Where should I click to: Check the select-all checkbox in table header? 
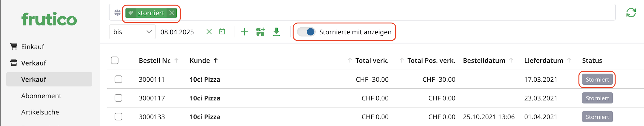point(115,60)
